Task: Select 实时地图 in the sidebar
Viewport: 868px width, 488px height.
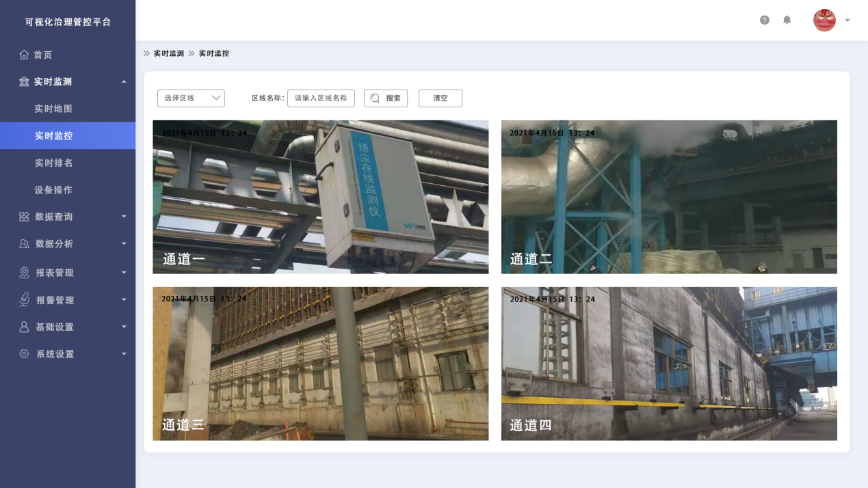Action: (53, 109)
